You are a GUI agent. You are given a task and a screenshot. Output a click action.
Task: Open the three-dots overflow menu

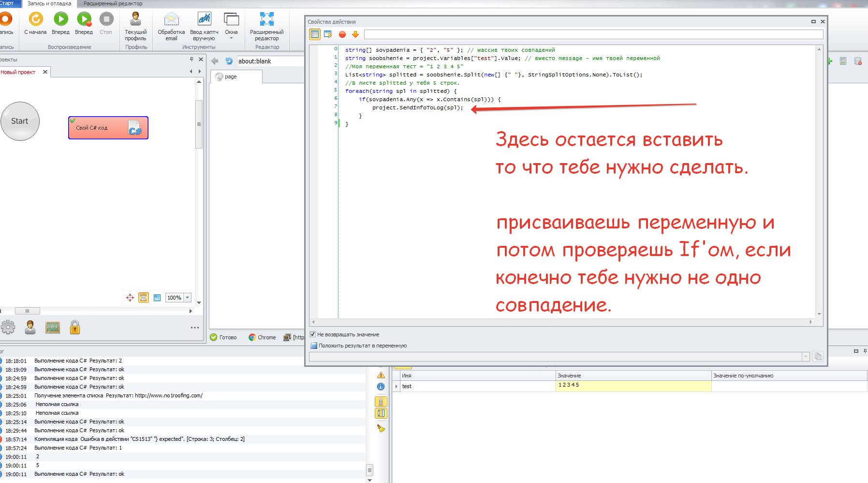coord(195,328)
